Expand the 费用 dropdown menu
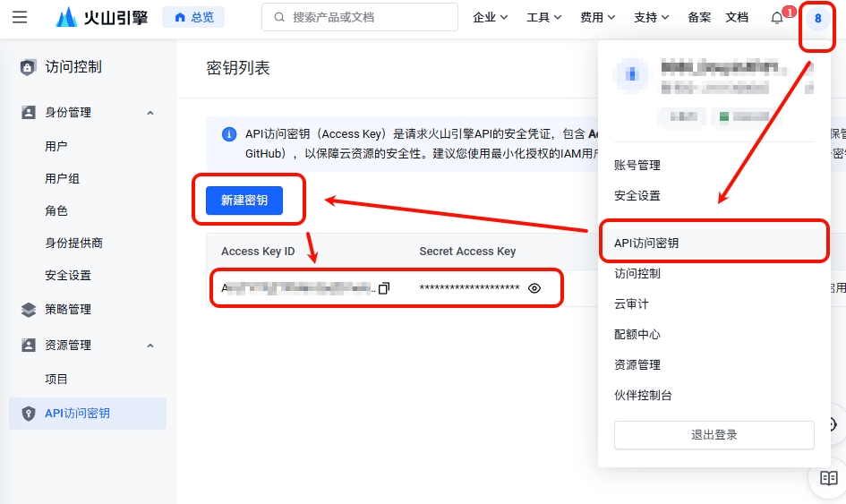This screenshot has height=504, width=846. pos(597,17)
